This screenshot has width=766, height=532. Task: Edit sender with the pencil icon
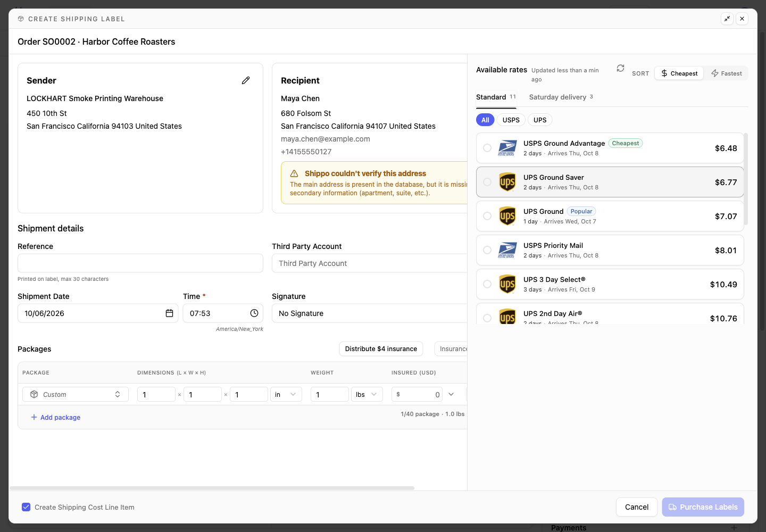click(x=246, y=80)
